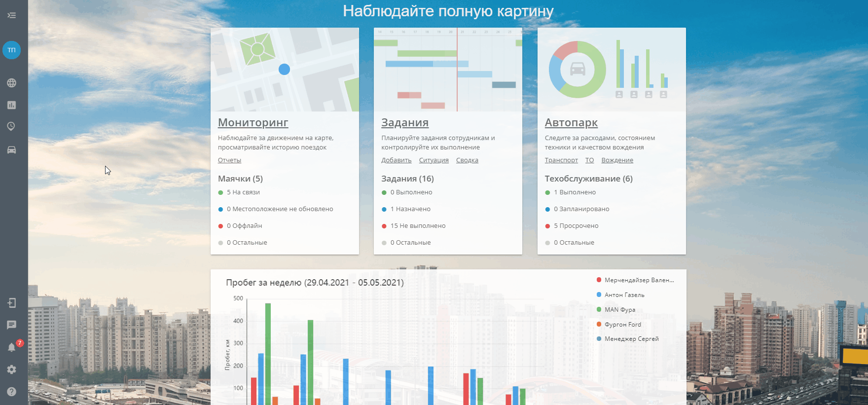Viewport: 868px width, 405px height.
Task: Select '1 Выполнено' under Техобслуживание
Action: coord(570,192)
